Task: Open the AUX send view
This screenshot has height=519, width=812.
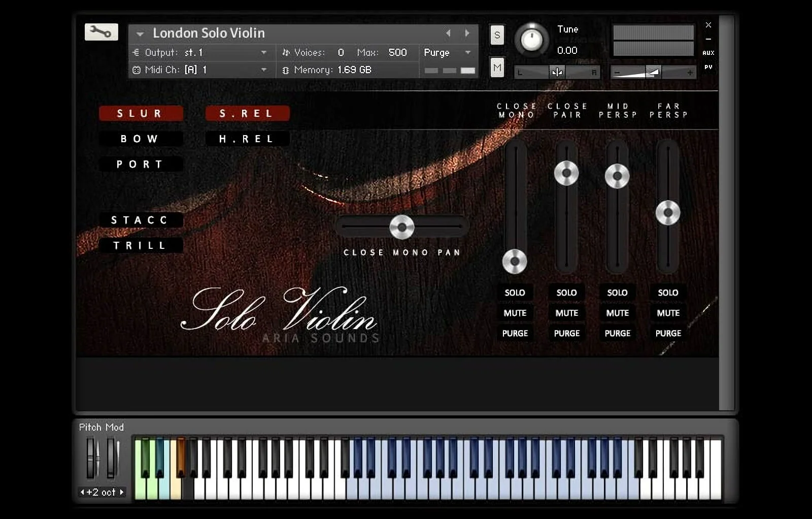Action: click(708, 52)
